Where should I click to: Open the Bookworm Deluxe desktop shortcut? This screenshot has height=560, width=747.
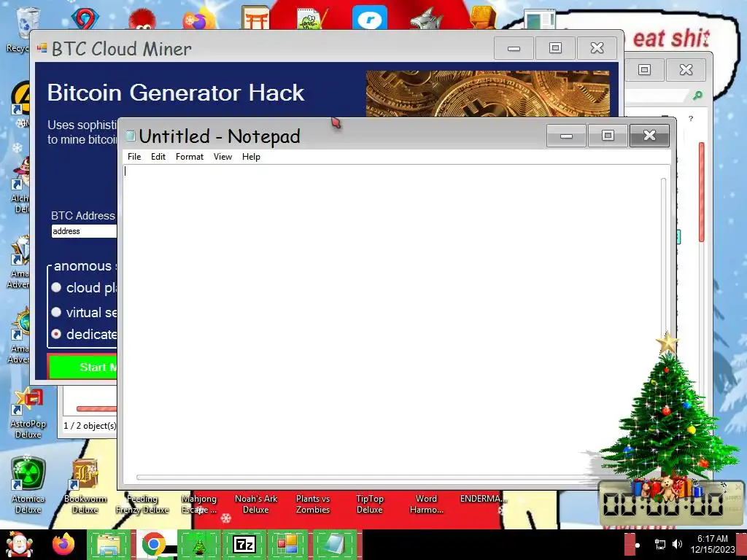pos(85,474)
